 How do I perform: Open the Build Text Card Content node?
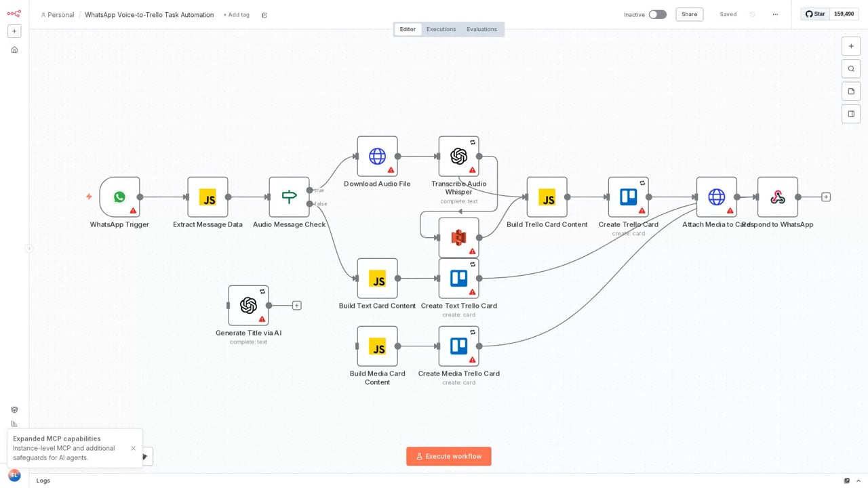point(377,279)
